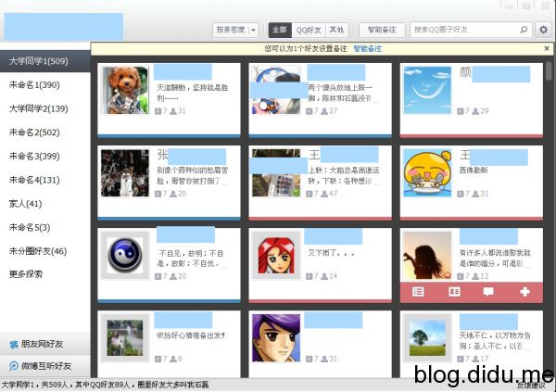Select group 未命名2(502)
This screenshot has height=392, width=556.
click(x=45, y=133)
